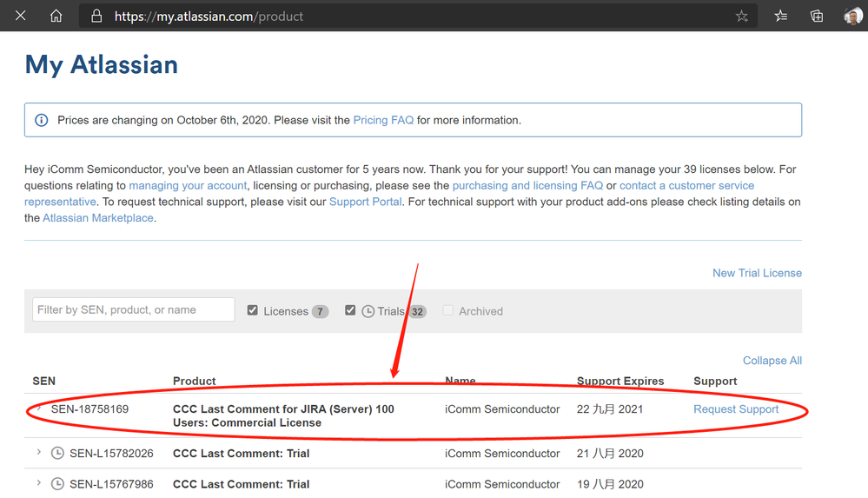Click iComm Semiconductor name in SEN-18758169 row
Screen dimensions: 868x498
click(x=502, y=409)
